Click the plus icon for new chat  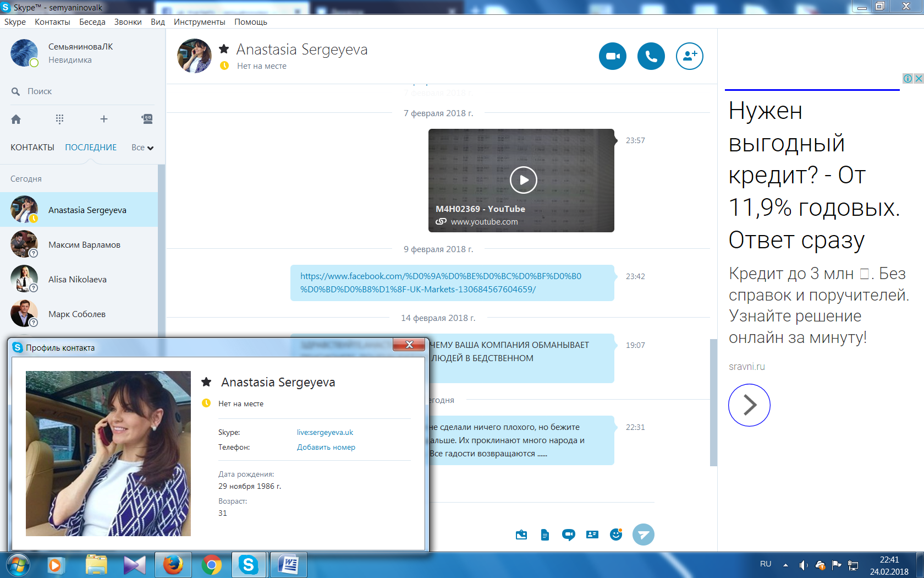coord(103,119)
